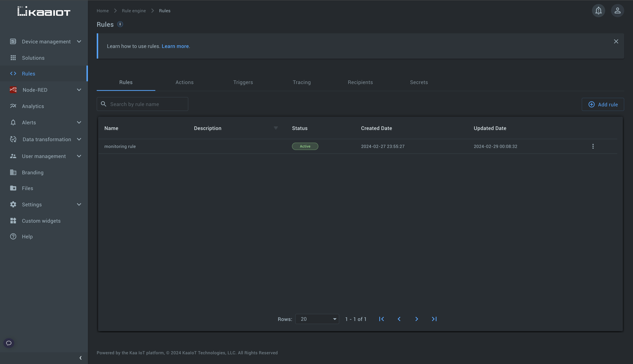Click the User management people icon

[x=13, y=156]
